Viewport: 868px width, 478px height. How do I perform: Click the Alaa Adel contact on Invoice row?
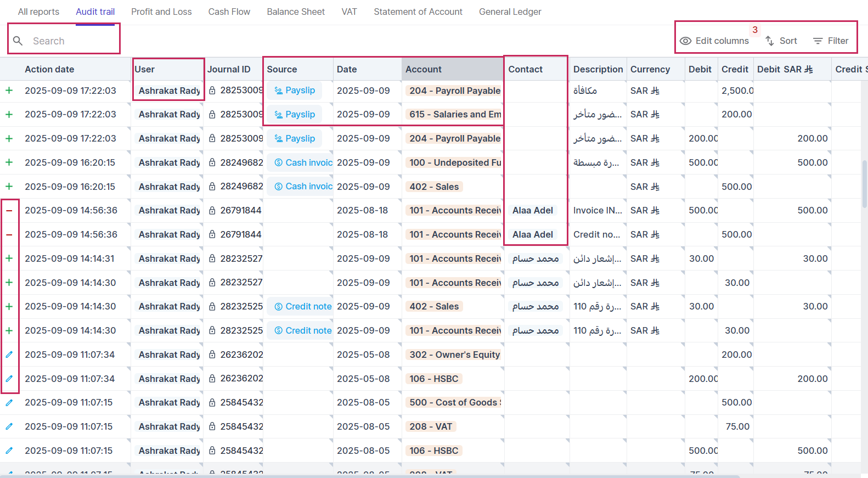(532, 211)
